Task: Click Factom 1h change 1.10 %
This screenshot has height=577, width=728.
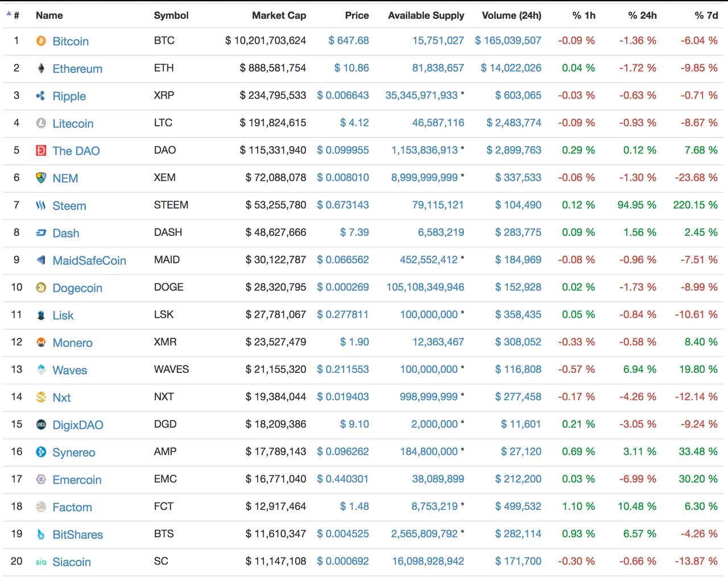Action: (x=578, y=506)
